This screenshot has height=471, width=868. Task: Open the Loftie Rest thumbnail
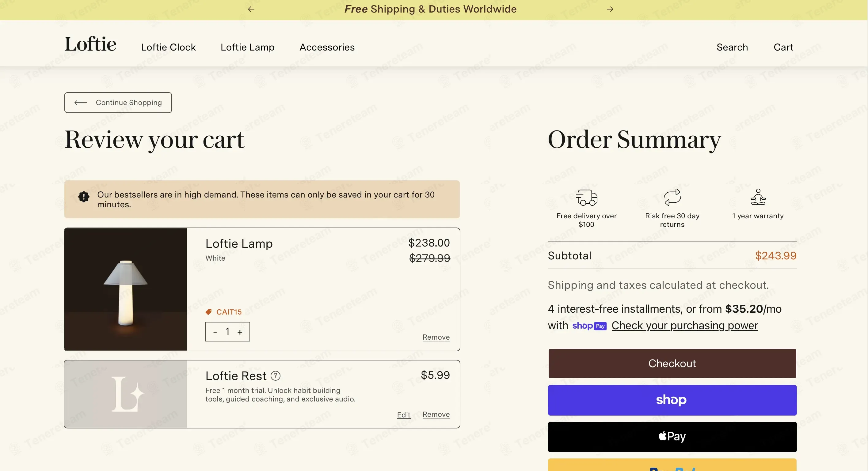(x=126, y=394)
